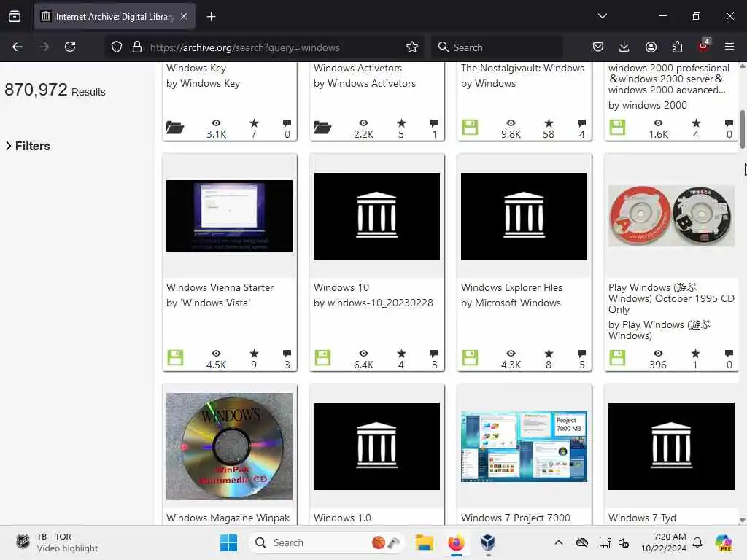List all tabs dropdown arrow
This screenshot has height=560, width=747.
point(602,16)
